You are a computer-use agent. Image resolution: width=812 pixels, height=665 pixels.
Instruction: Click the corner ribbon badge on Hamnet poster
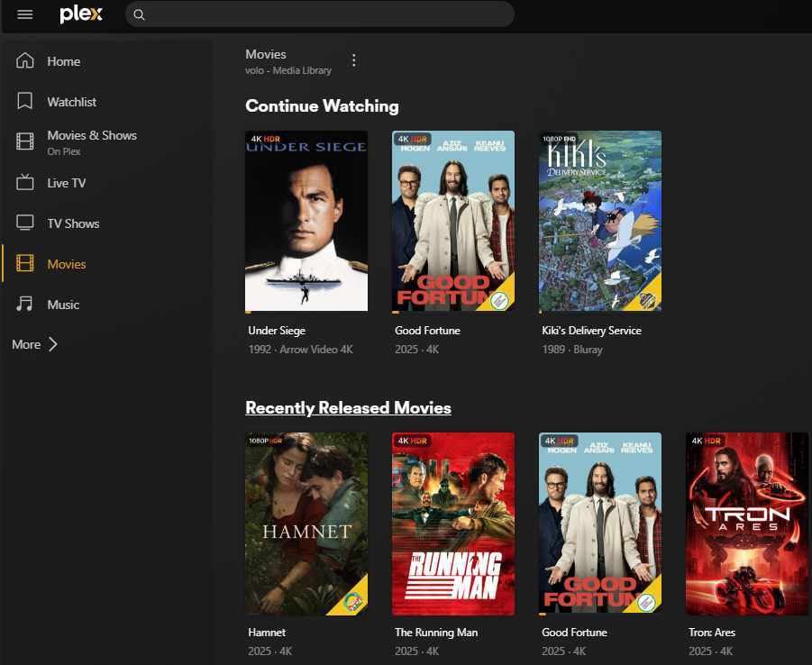[352, 599]
